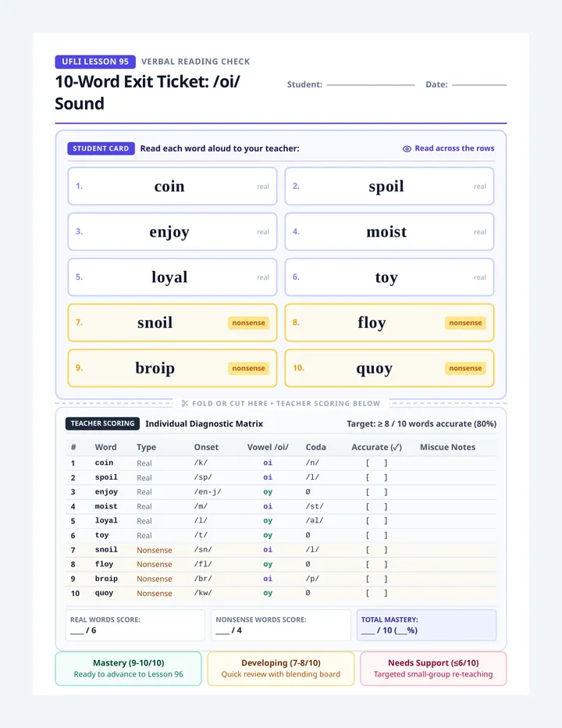Select the Needs Support (≤6/10) box

433,669
